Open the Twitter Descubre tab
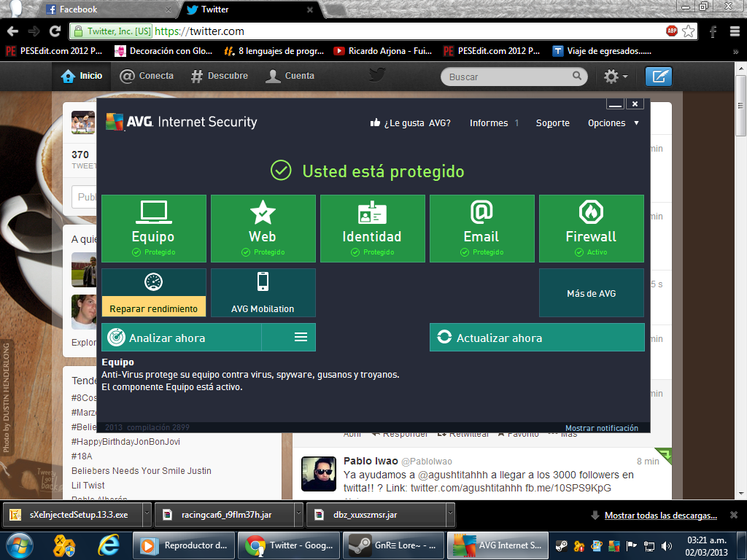 219,76
